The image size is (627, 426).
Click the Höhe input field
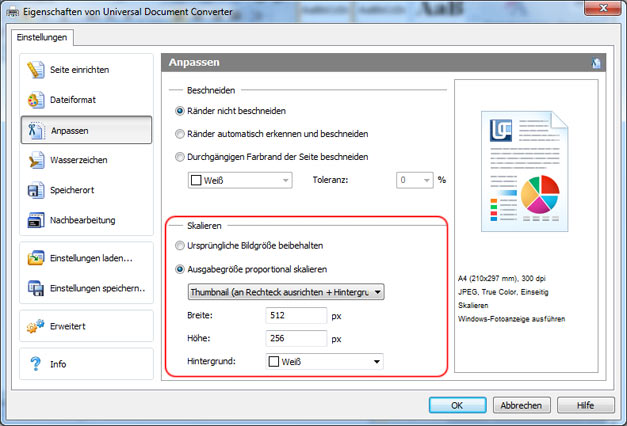pos(296,338)
